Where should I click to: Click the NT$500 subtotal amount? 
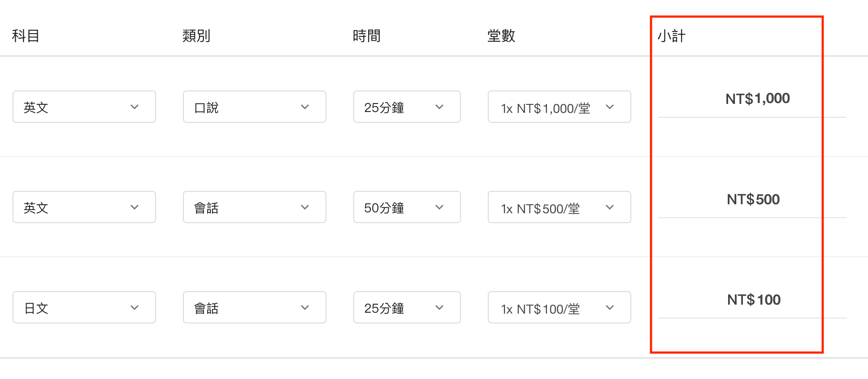coord(753,199)
